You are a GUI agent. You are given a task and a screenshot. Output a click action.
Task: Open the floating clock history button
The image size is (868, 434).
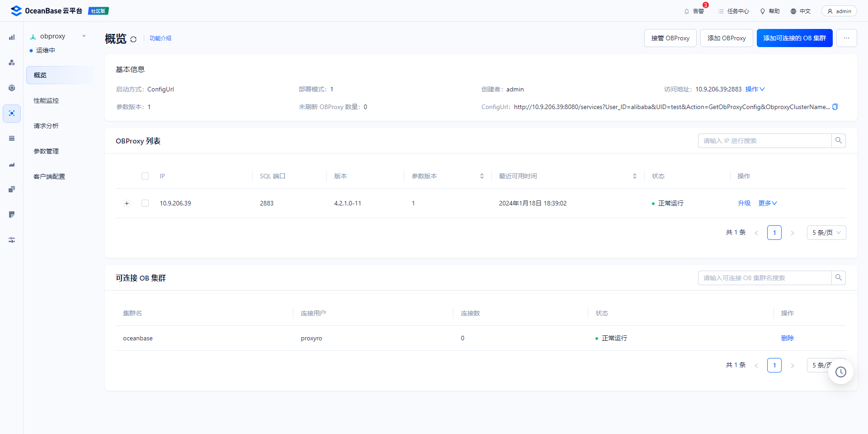pyautogui.click(x=841, y=372)
